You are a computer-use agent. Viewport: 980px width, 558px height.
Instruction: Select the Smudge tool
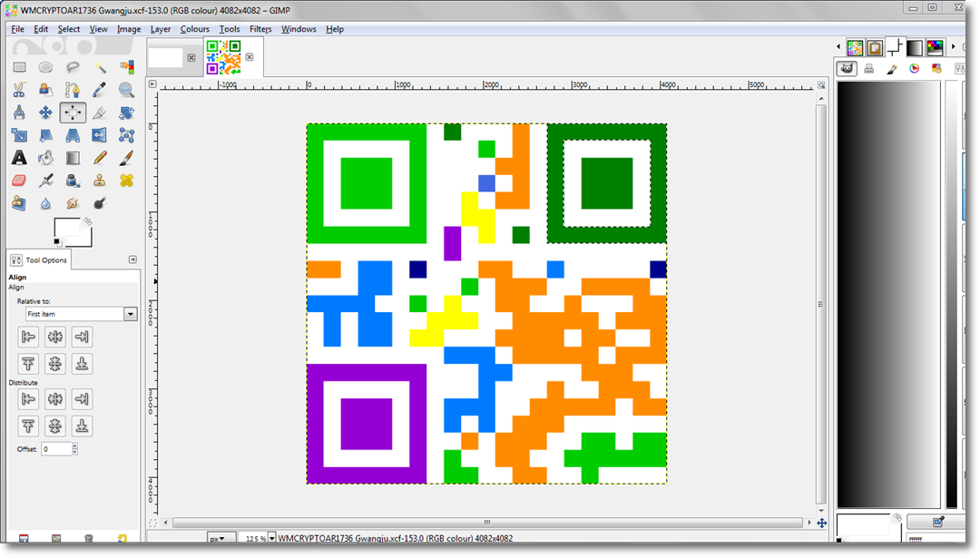(73, 203)
